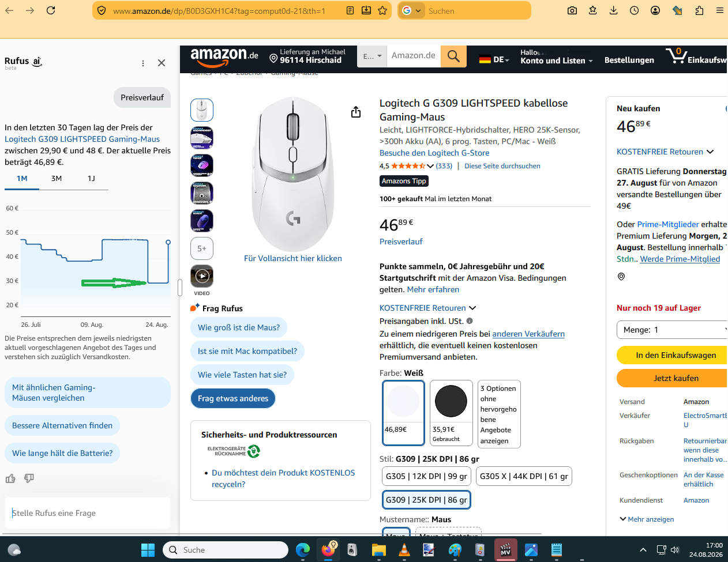Select the G305 12K DPI style option
The width and height of the screenshot is (728, 562).
pos(426,476)
